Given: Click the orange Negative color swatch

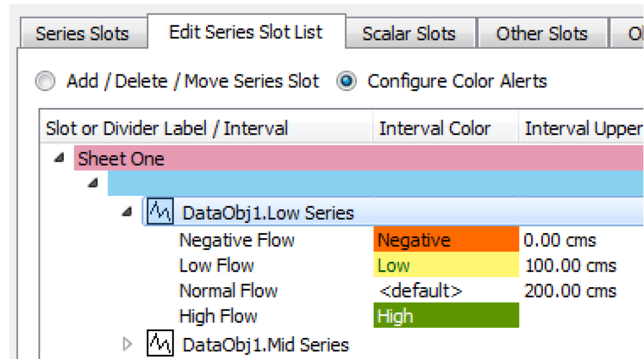Looking at the screenshot, I should click(x=445, y=240).
